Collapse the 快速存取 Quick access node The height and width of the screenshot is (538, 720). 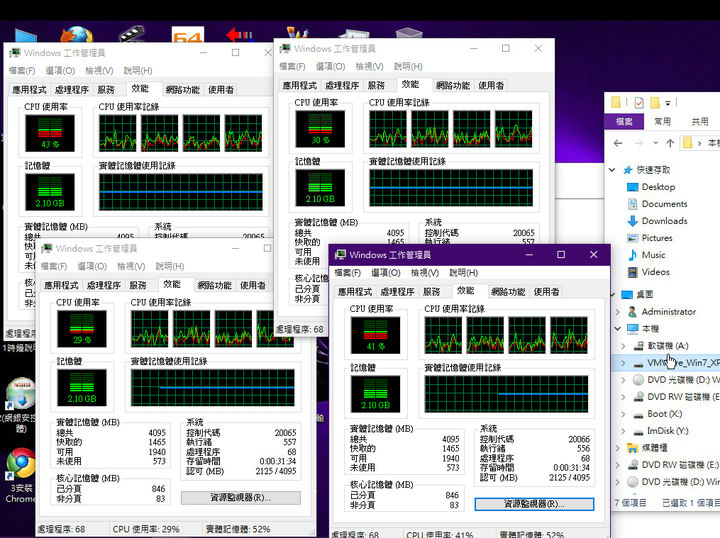612,170
